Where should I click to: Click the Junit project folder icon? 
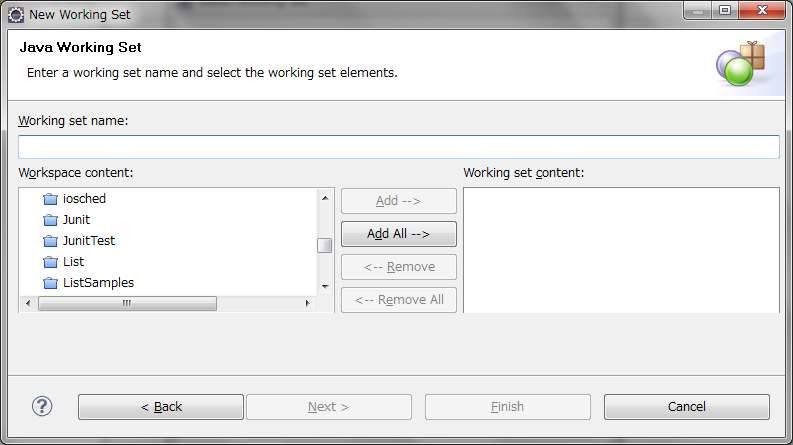coord(50,220)
